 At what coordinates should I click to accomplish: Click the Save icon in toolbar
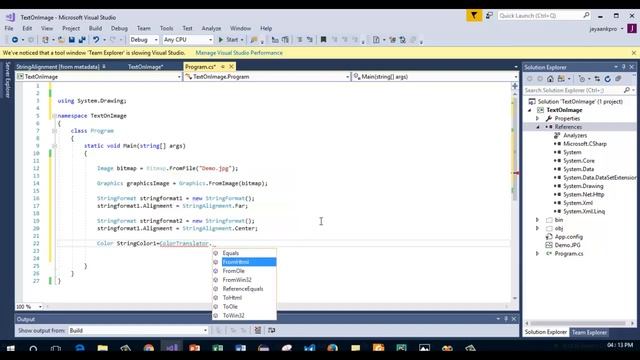coord(72,40)
